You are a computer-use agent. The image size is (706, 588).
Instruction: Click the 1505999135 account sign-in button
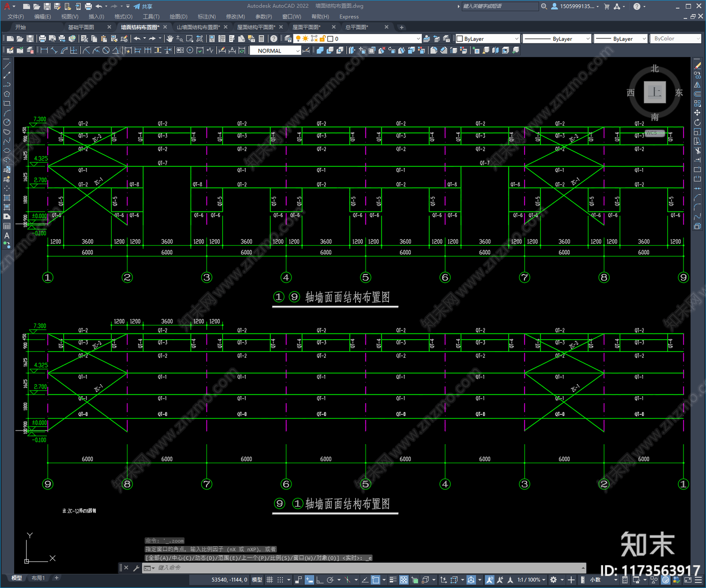[x=575, y=6]
